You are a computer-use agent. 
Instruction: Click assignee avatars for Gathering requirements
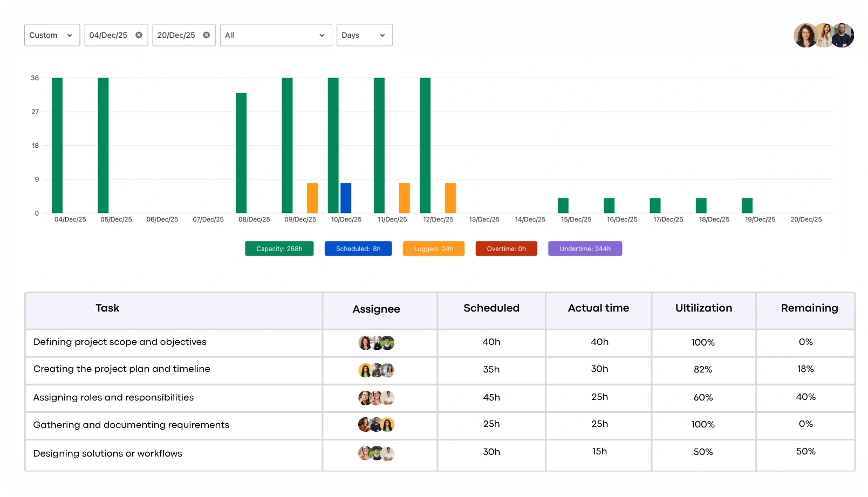coord(377,425)
